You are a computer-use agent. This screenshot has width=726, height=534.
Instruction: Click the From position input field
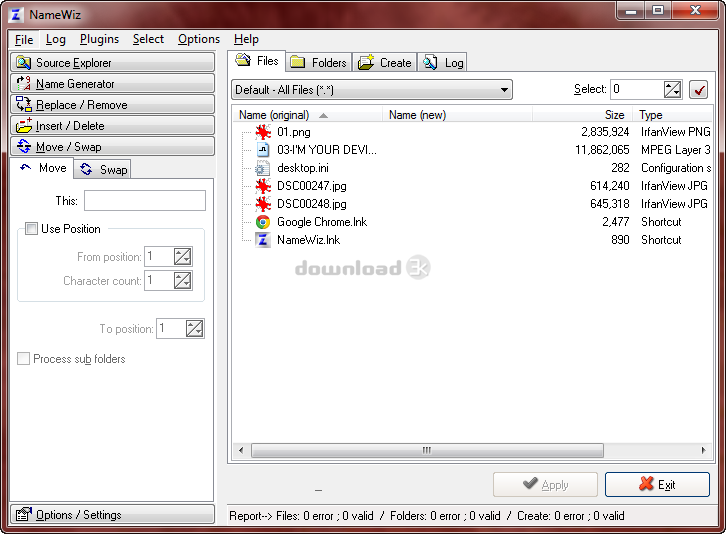159,256
